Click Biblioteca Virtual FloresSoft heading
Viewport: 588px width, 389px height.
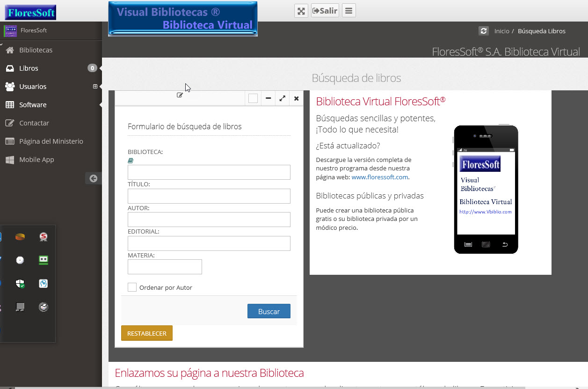[381, 101]
